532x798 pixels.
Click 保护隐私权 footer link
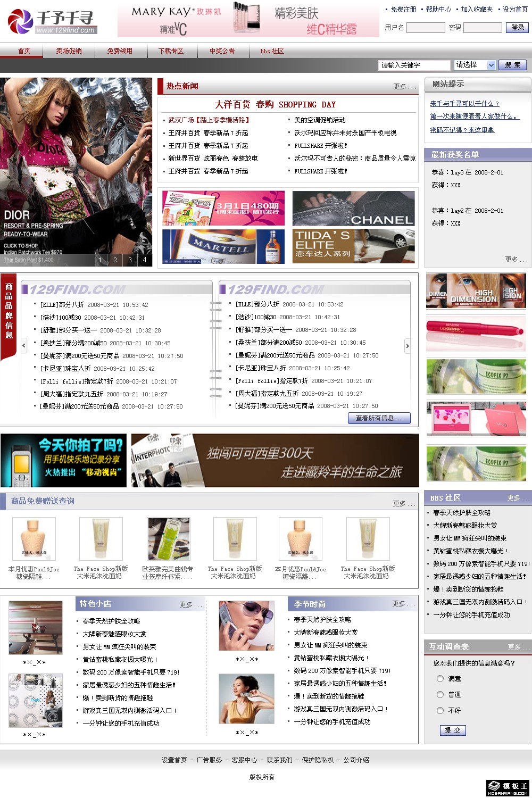point(318,760)
